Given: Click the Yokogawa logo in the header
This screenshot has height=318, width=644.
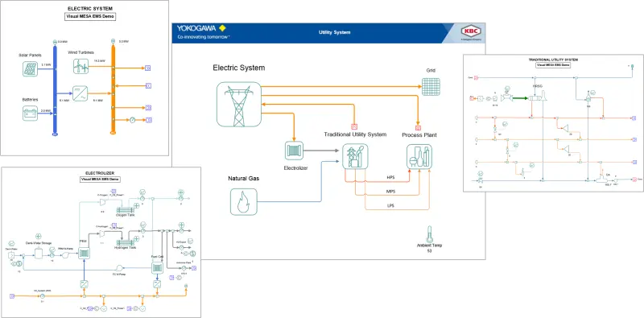Looking at the screenshot, I should click(x=202, y=28).
